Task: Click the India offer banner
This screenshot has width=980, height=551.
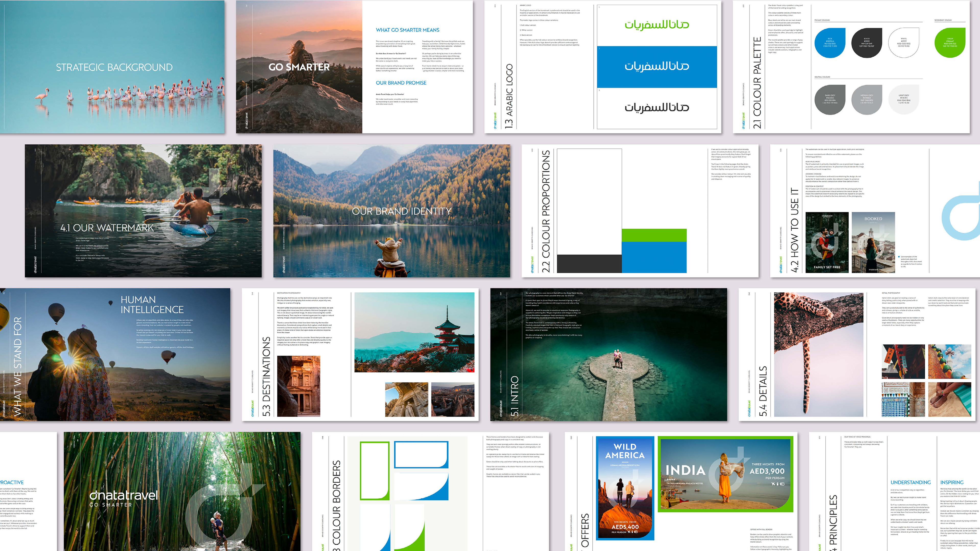Action: coord(725,474)
